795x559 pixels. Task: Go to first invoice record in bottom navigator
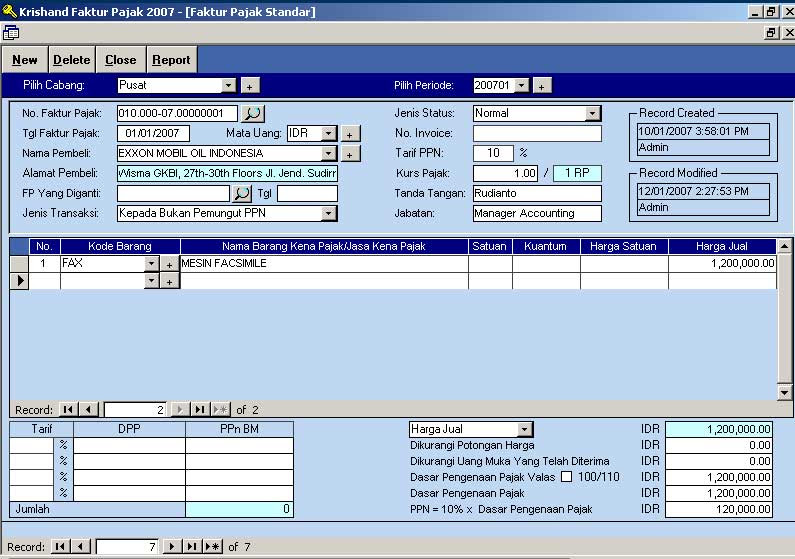[60, 546]
